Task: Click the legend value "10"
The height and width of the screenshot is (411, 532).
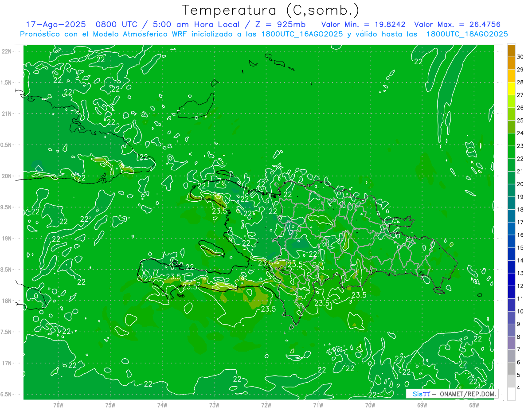Action: [x=520, y=312]
